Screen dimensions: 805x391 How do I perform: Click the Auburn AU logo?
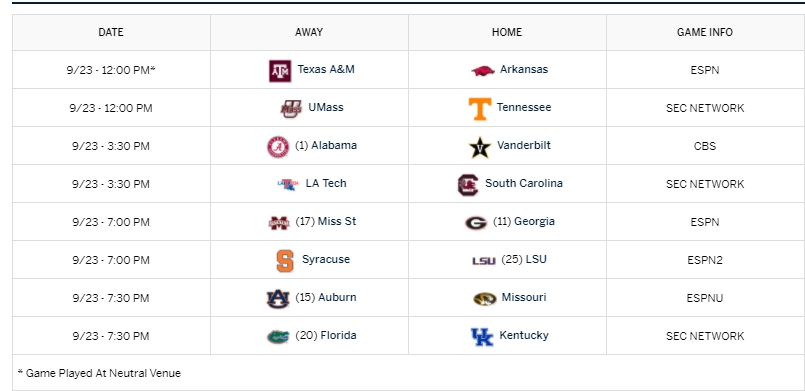tap(278, 299)
